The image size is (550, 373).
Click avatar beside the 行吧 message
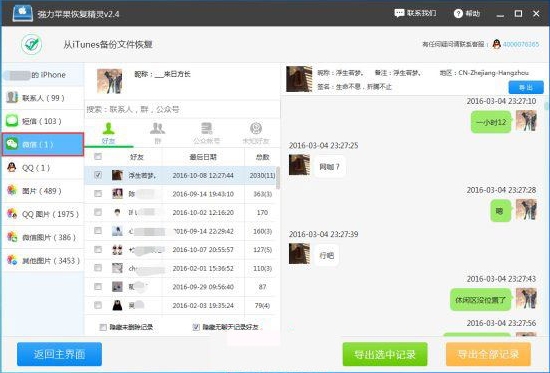pos(299,253)
